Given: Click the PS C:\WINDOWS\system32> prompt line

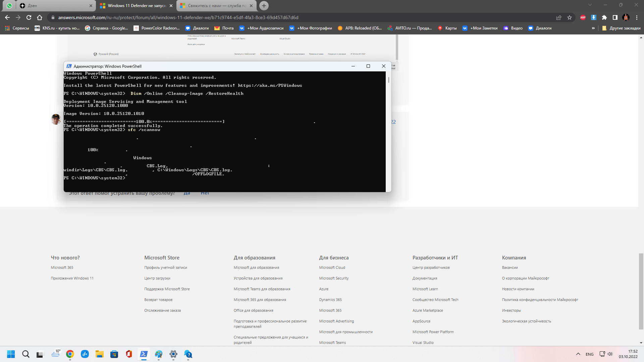Looking at the screenshot, I should tap(95, 178).
